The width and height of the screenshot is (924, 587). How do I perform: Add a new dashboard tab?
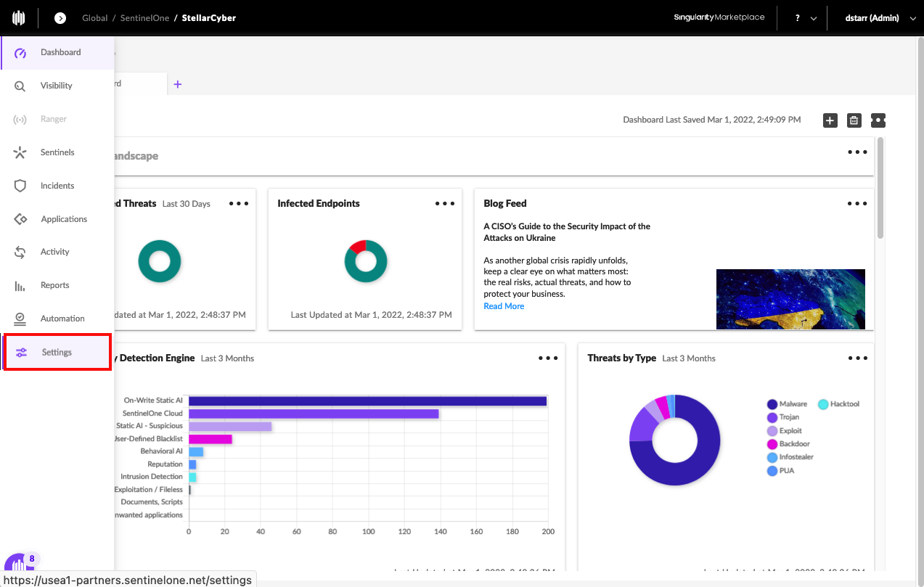(x=178, y=84)
